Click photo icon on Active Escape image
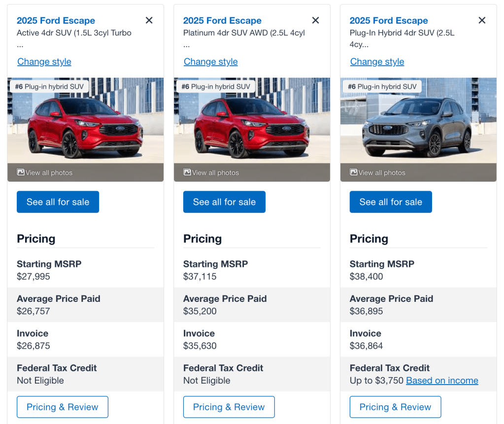 [x=21, y=172]
